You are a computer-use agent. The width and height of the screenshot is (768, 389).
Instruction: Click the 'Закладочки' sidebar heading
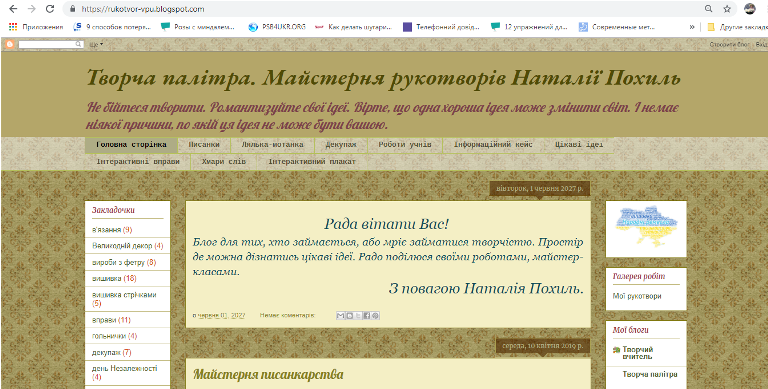point(113,210)
